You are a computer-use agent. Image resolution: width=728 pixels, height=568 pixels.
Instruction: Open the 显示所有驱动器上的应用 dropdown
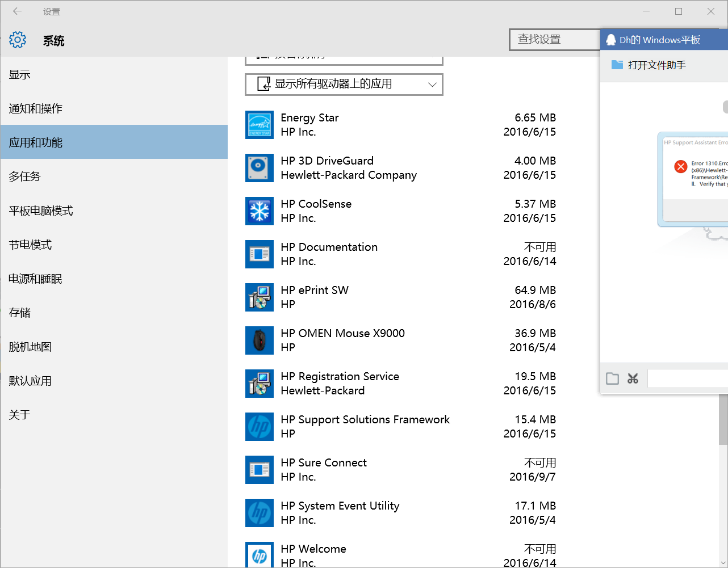click(344, 85)
